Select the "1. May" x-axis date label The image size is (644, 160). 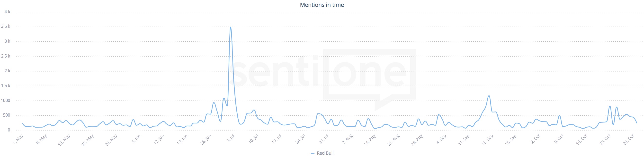[x=18, y=140]
